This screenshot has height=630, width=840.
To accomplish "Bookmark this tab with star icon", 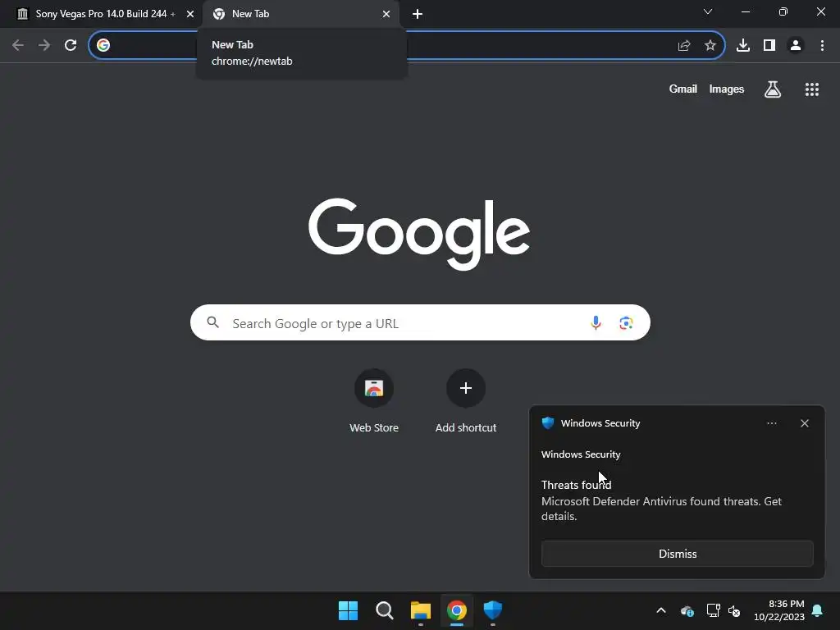I will [710, 46].
